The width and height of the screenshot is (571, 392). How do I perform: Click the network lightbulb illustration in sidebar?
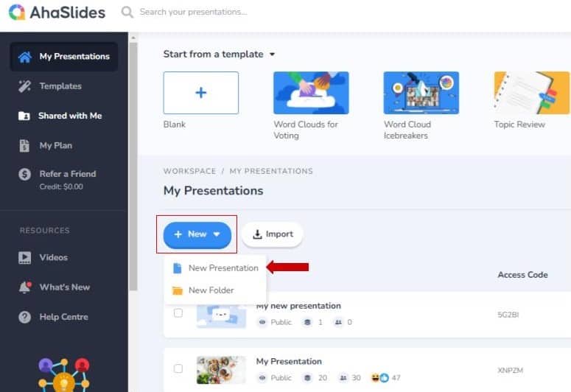(x=64, y=375)
